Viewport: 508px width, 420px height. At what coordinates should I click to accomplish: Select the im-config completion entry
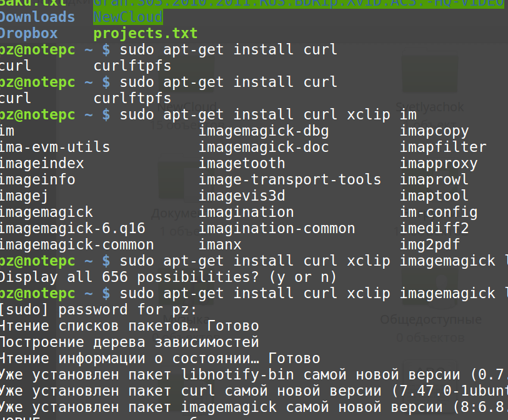pyautogui.click(x=439, y=212)
